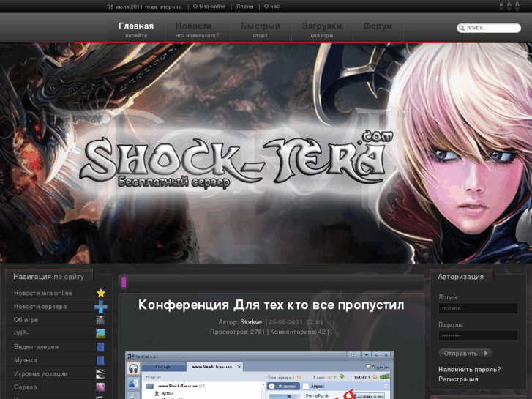Click the article date 25-06-2011, 22:03
Viewport: 532px width, 399px height.
point(296,322)
